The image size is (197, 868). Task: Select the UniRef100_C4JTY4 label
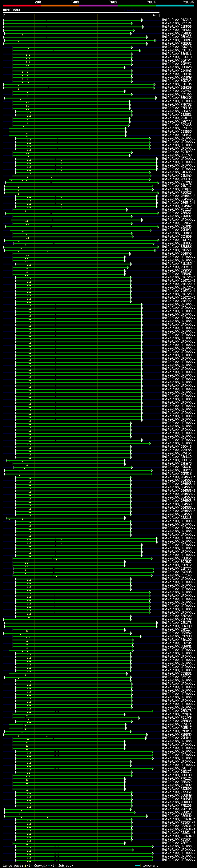[x=177, y=240]
